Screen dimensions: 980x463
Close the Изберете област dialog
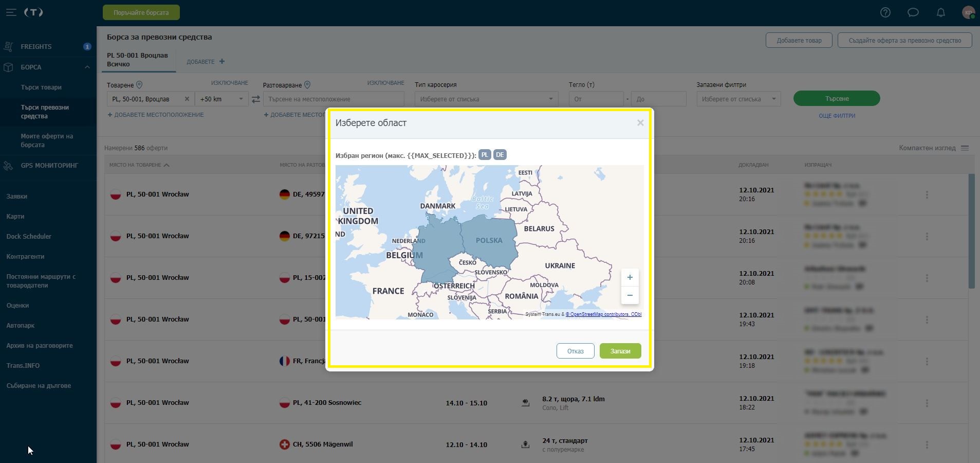[640, 122]
